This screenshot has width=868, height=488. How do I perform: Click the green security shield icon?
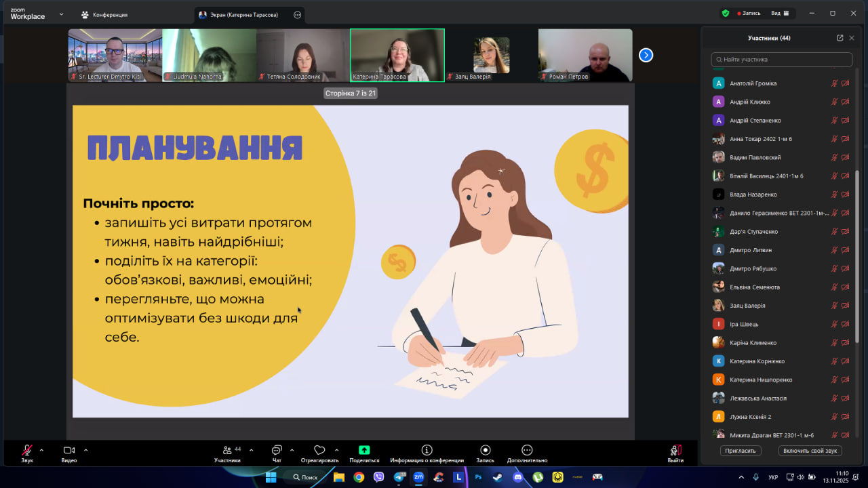point(725,14)
